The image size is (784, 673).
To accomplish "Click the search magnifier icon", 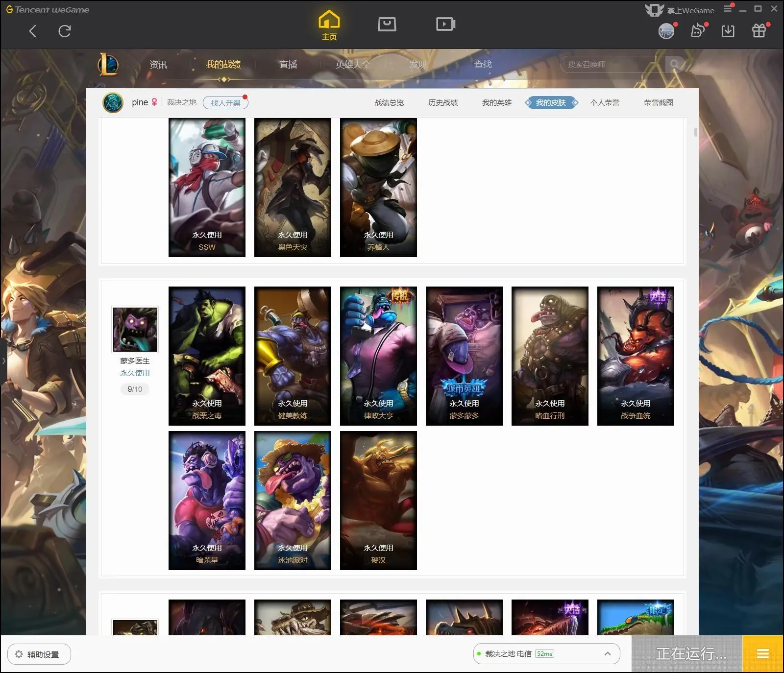I will pyautogui.click(x=674, y=64).
